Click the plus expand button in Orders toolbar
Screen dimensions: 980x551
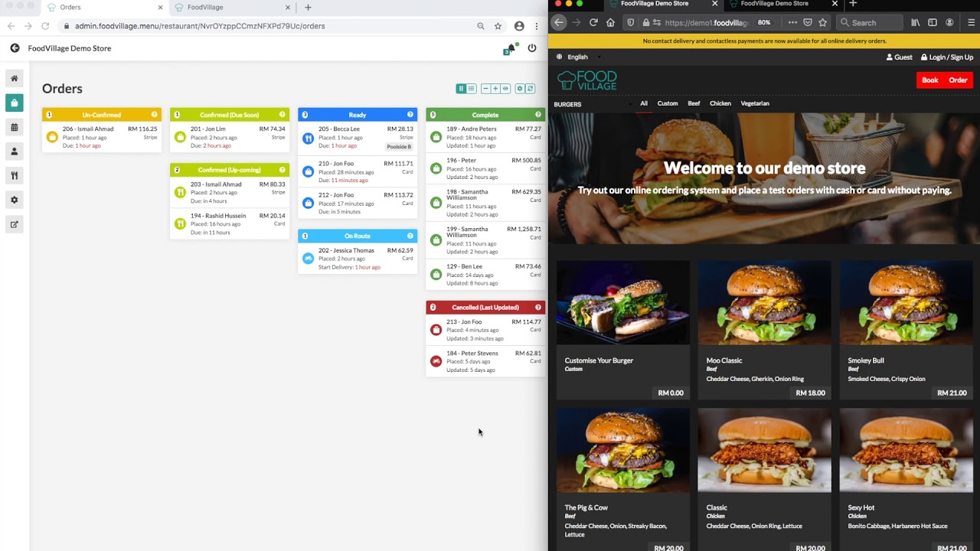[495, 89]
